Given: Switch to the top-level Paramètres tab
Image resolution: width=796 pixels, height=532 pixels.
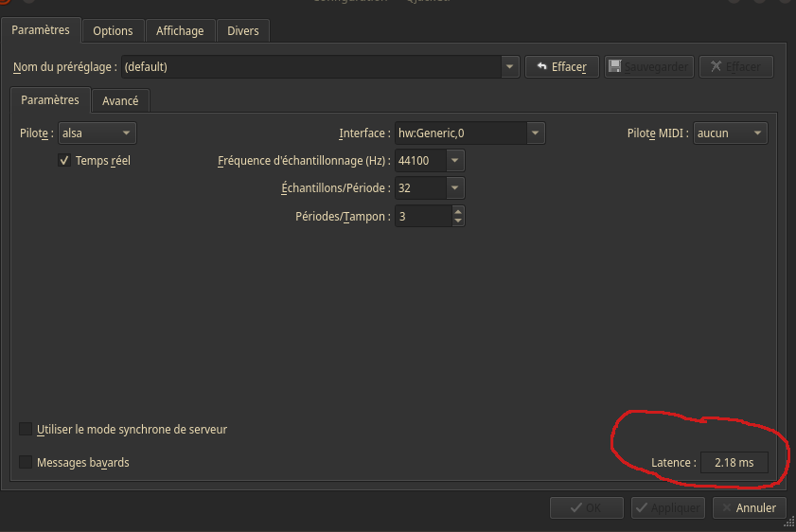Looking at the screenshot, I should point(41,30).
